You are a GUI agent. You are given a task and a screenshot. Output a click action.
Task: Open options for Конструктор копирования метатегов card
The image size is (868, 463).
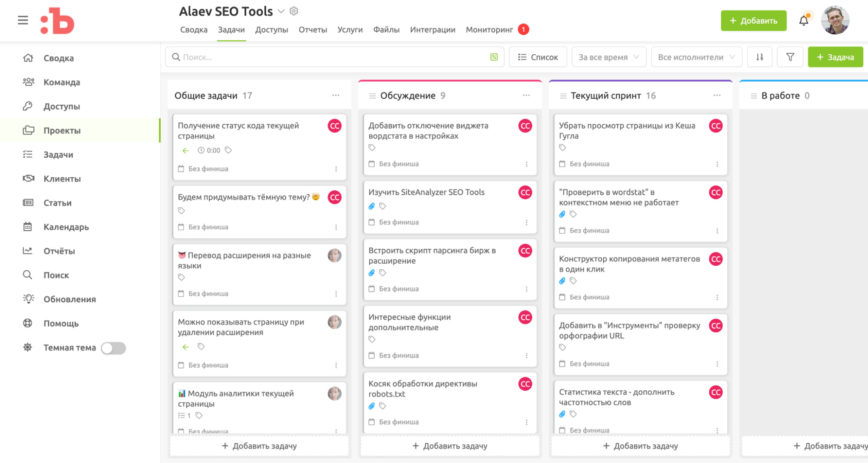click(x=717, y=298)
